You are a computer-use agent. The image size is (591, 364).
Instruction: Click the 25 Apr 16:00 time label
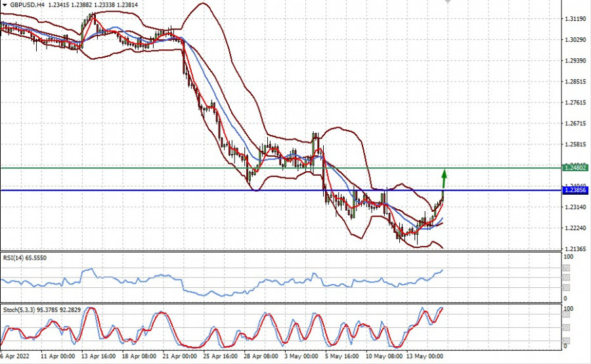[x=220, y=356]
